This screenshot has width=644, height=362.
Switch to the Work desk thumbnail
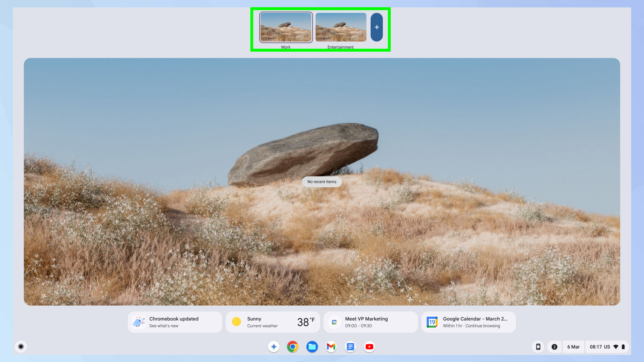(x=286, y=27)
